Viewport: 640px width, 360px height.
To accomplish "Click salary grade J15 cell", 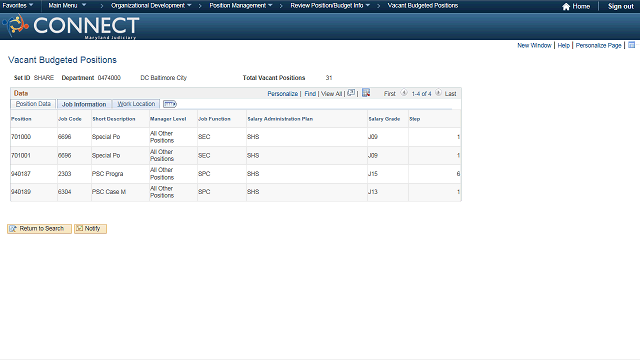I will pyautogui.click(x=373, y=173).
